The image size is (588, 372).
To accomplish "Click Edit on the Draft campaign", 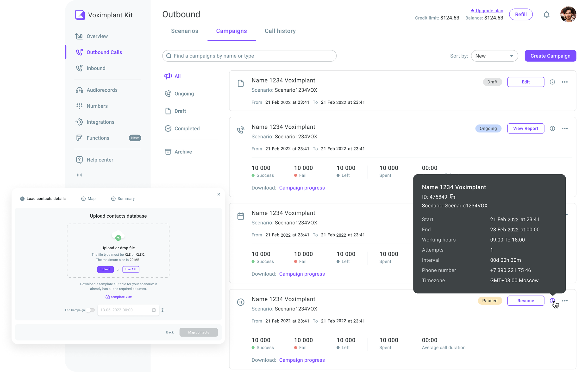I will coord(525,82).
